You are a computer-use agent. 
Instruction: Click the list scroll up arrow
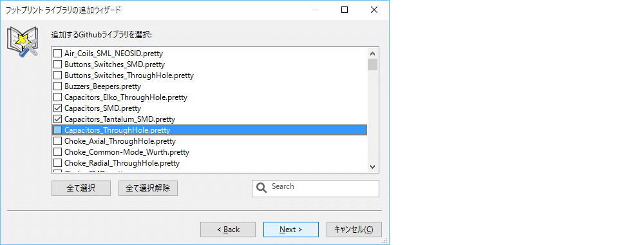point(372,53)
